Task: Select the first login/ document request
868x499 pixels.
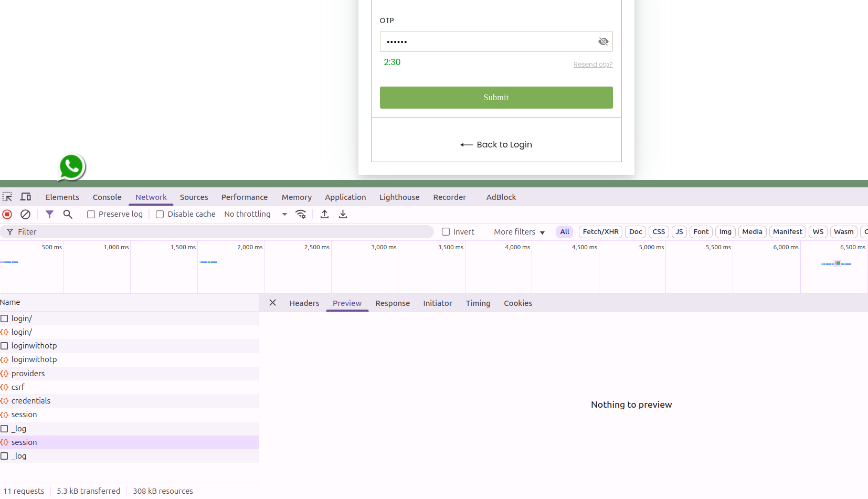Action: 129,318
